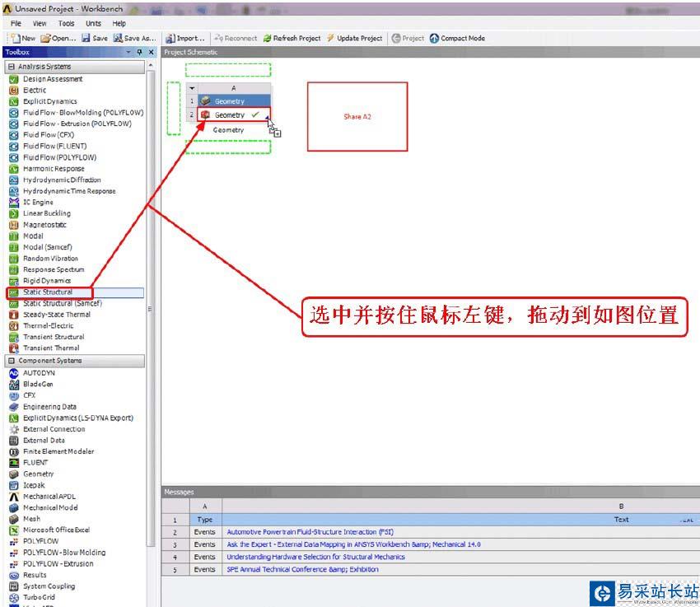Image resolution: width=700 pixels, height=607 pixels.
Task: Select the Magnetostatic icon
Action: pyautogui.click(x=14, y=225)
